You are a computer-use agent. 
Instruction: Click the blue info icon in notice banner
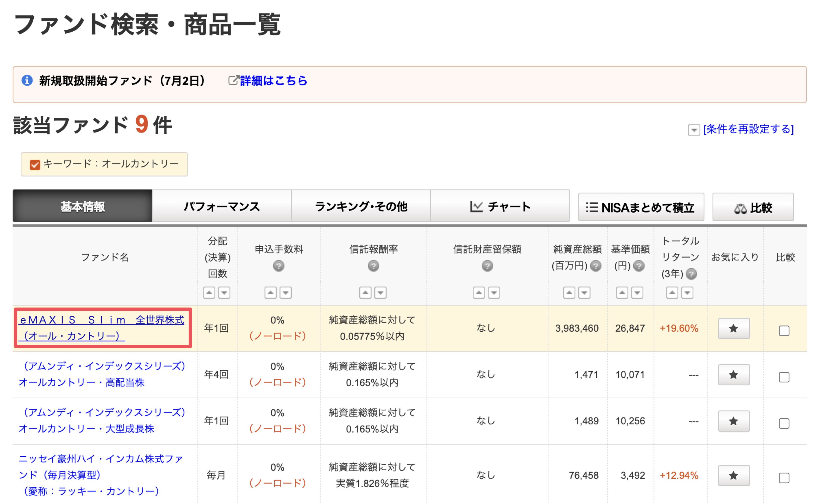coord(27,80)
